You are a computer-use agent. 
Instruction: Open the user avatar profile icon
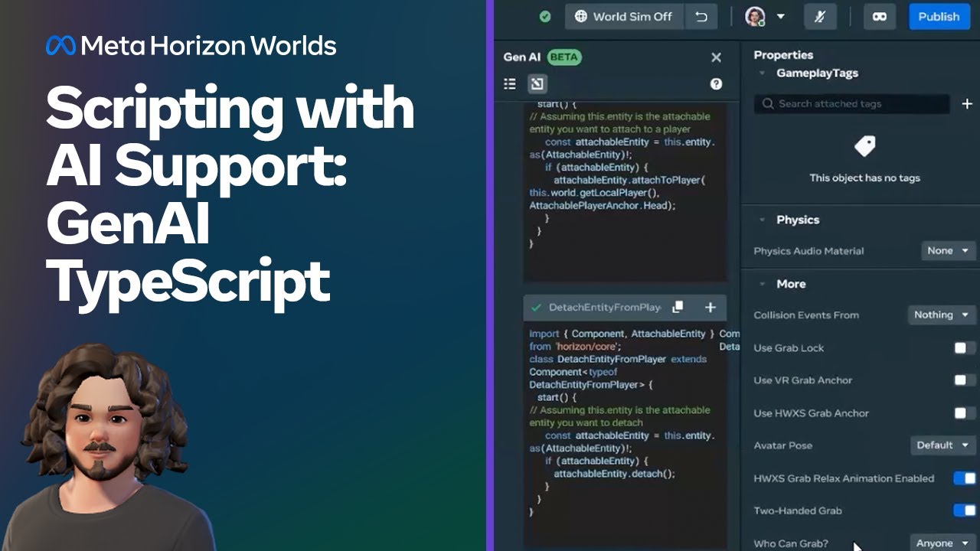coord(755,16)
